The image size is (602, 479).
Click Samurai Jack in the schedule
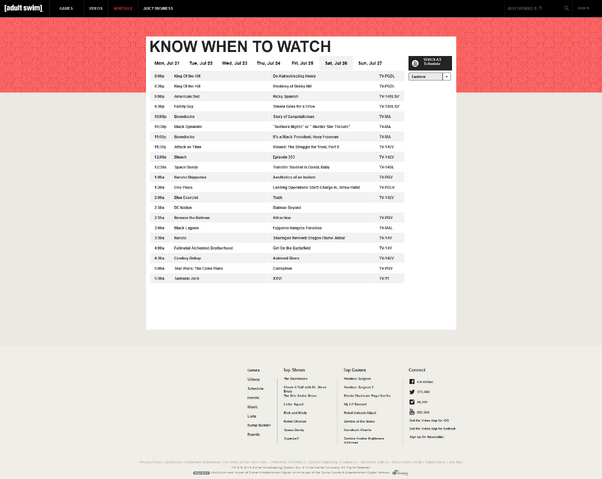[187, 279]
